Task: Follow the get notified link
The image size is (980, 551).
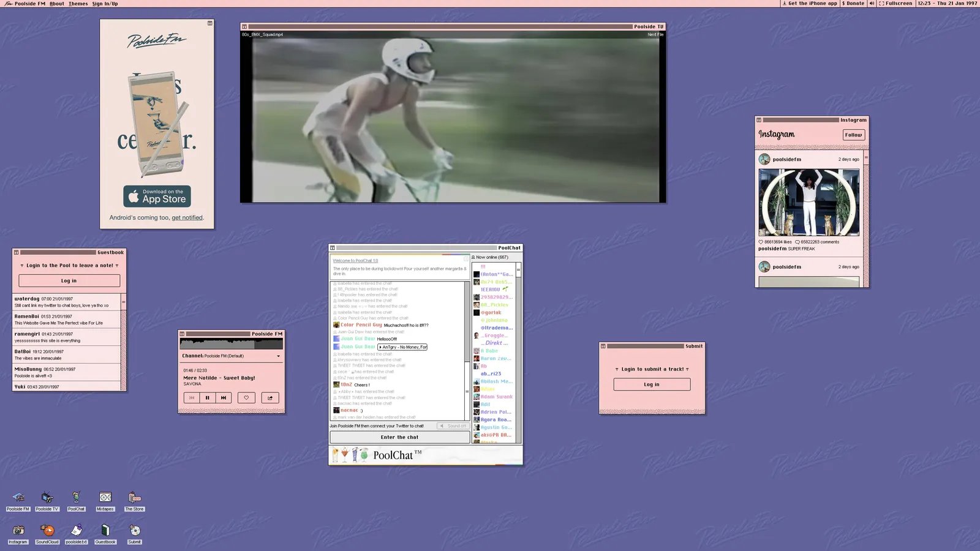Action: 187,218
